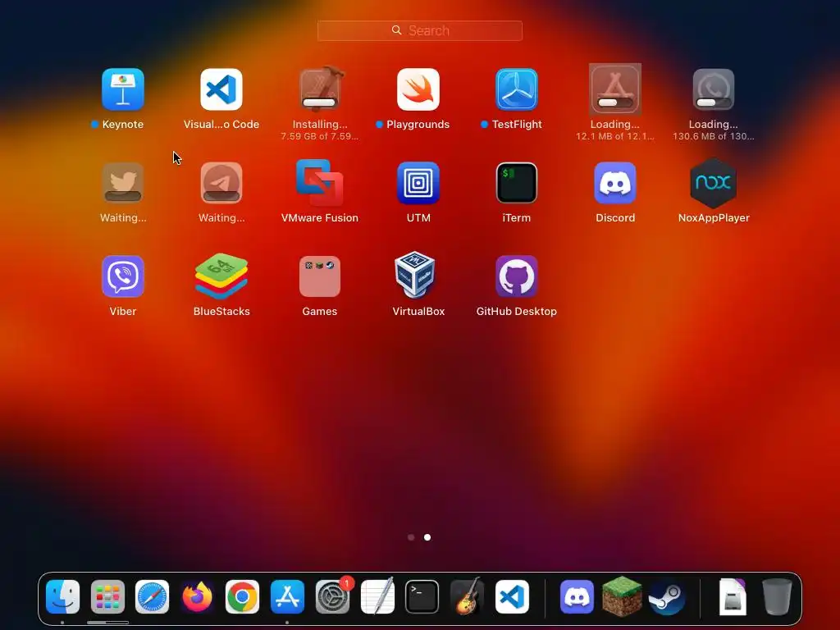The height and width of the screenshot is (630, 840).
Task: Open the Games folder
Action: pyautogui.click(x=320, y=276)
